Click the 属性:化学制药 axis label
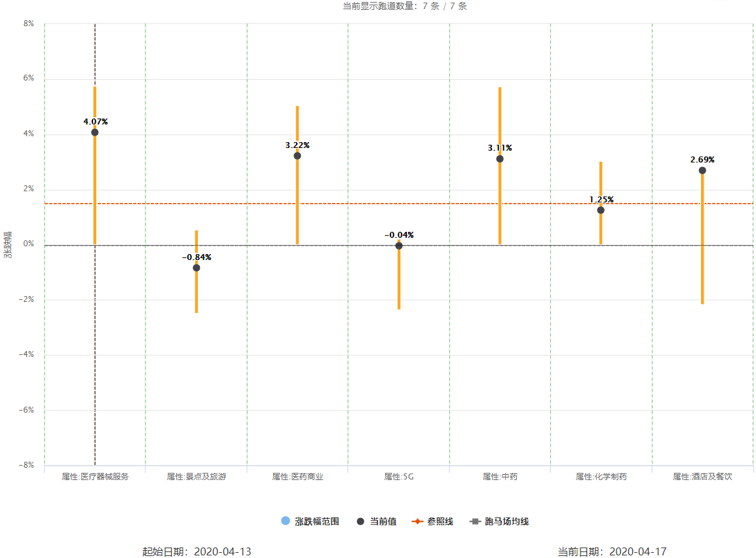 click(601, 477)
